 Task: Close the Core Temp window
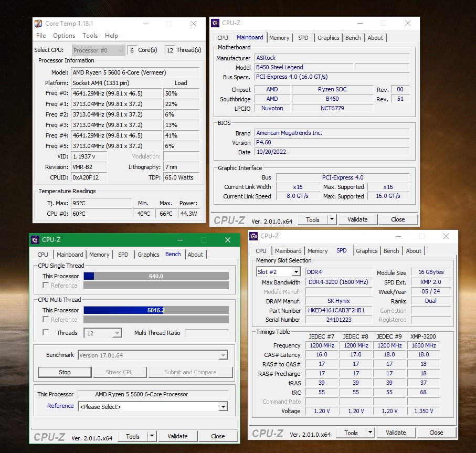click(194, 24)
